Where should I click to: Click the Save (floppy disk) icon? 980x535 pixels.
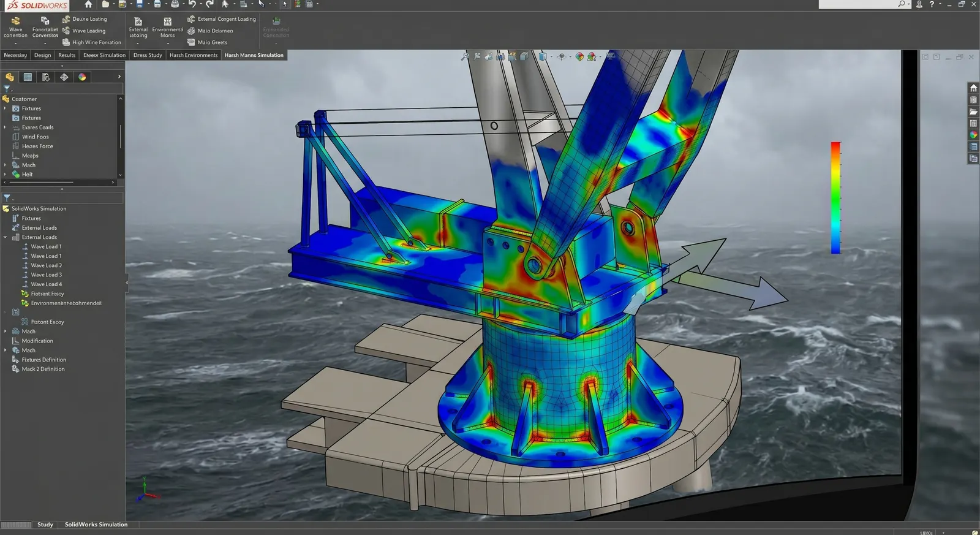[139, 4]
